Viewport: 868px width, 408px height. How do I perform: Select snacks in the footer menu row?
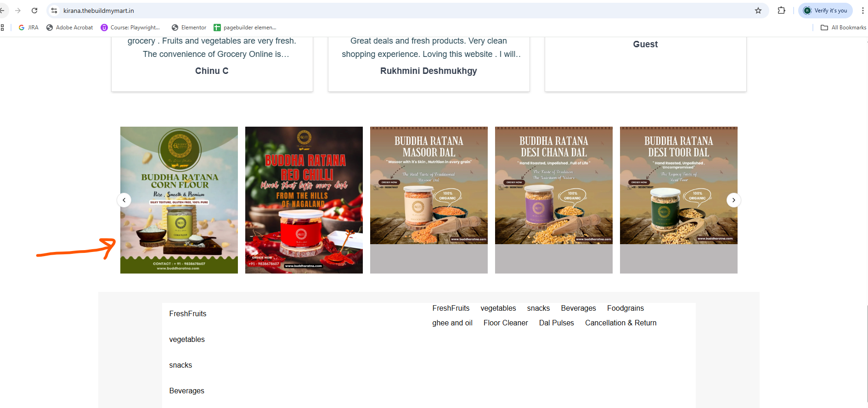(x=538, y=308)
